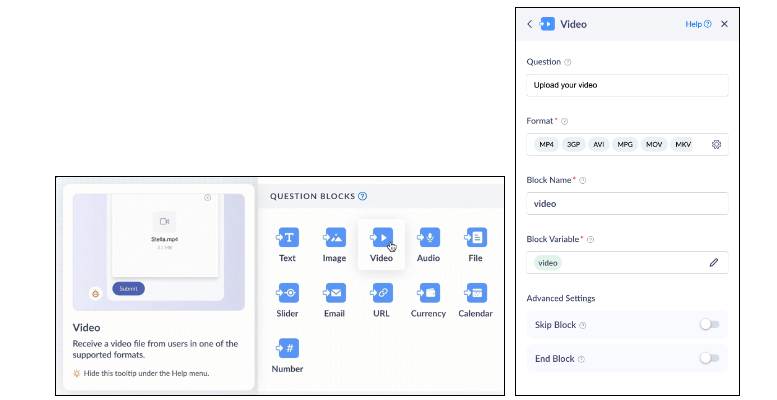Close the Video settings panel
This screenshot has height=400, width=777.
pyautogui.click(x=724, y=24)
